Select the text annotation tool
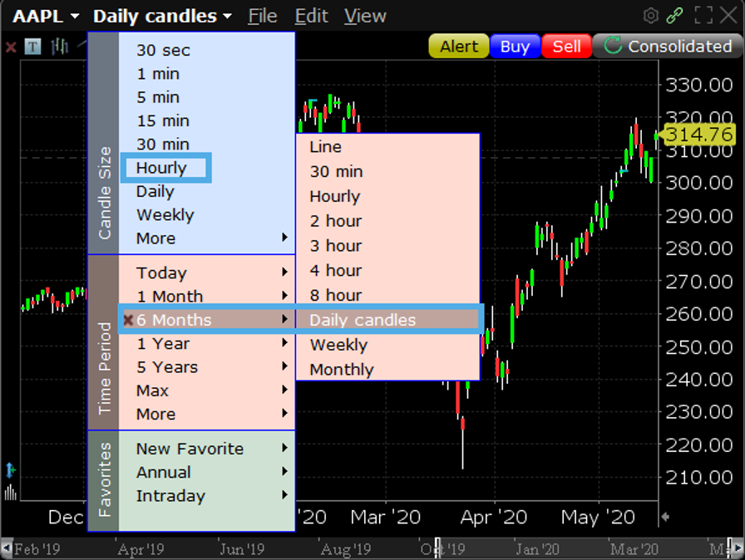This screenshot has width=745, height=560. (x=31, y=47)
